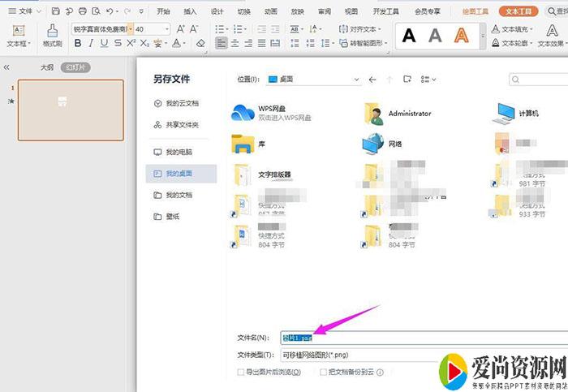Switch to the 插入 (Insert) ribbon tab
The image size is (568, 392).
190,11
